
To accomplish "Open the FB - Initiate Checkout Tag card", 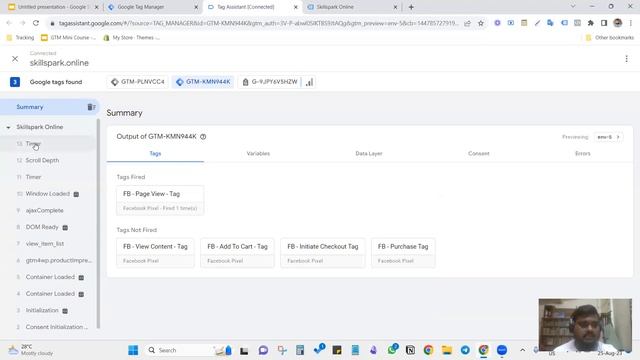I will pyautogui.click(x=322, y=253).
